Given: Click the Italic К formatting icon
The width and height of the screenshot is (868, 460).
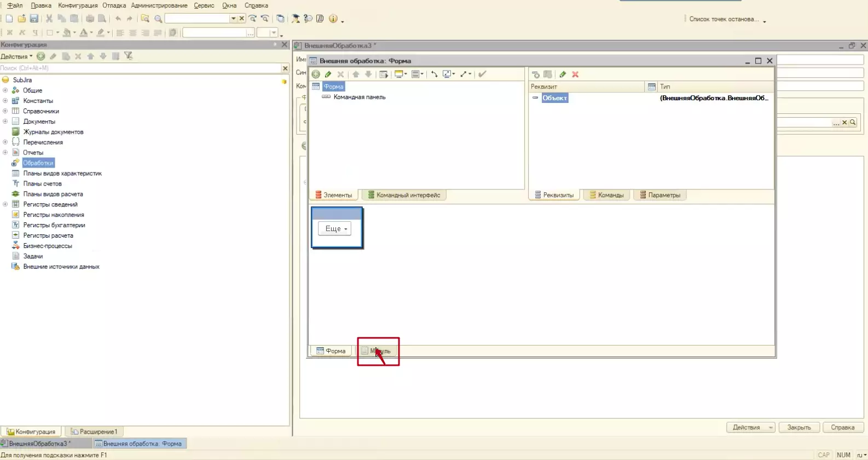Looking at the screenshot, I should tap(22, 33).
